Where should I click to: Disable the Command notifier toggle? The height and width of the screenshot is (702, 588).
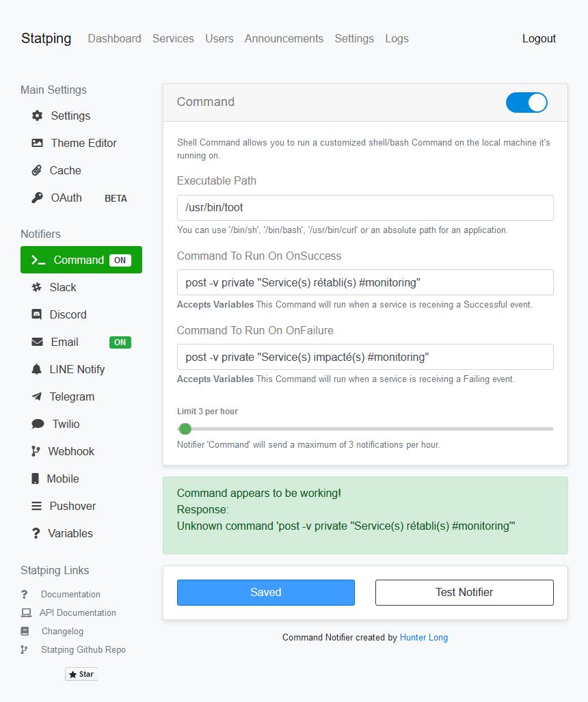pyautogui.click(x=526, y=102)
